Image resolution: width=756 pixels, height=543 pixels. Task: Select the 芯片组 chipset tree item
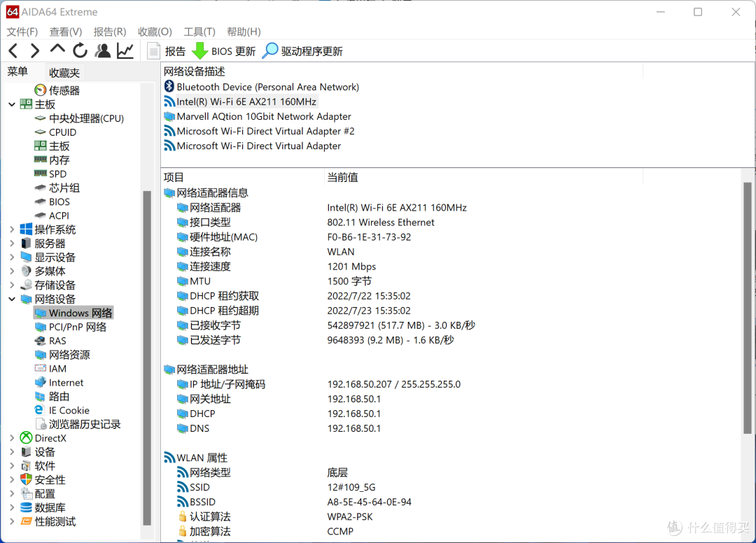[57, 188]
